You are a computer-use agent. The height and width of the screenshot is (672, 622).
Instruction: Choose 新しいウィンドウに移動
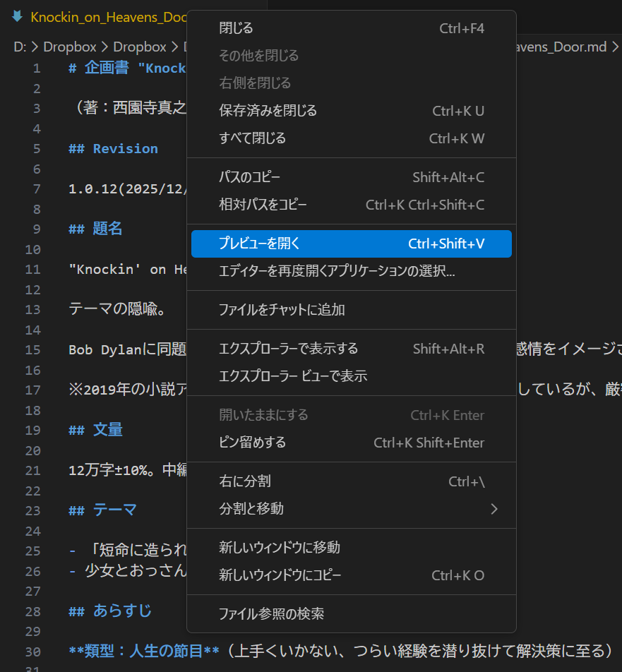(280, 548)
